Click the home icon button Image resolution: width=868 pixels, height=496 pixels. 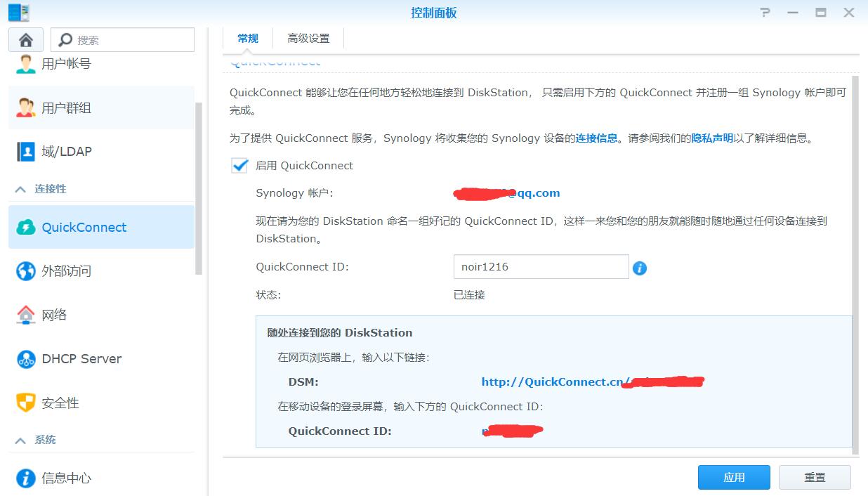26,39
